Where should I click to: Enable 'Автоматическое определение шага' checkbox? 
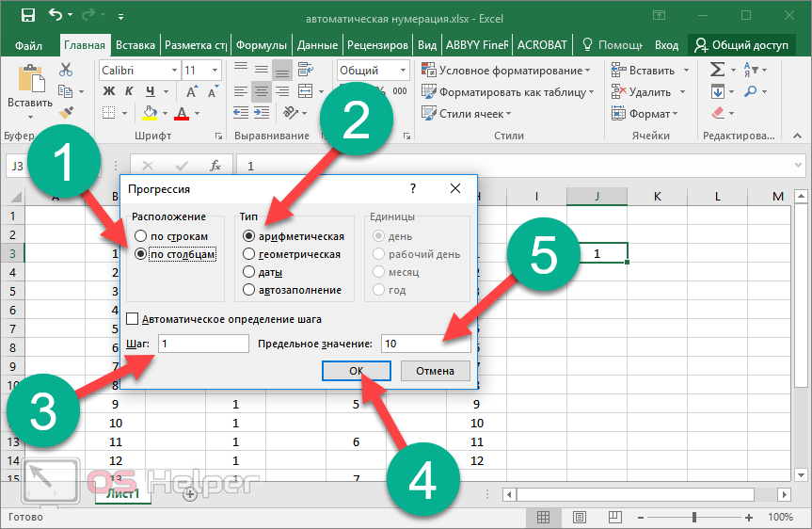133,318
